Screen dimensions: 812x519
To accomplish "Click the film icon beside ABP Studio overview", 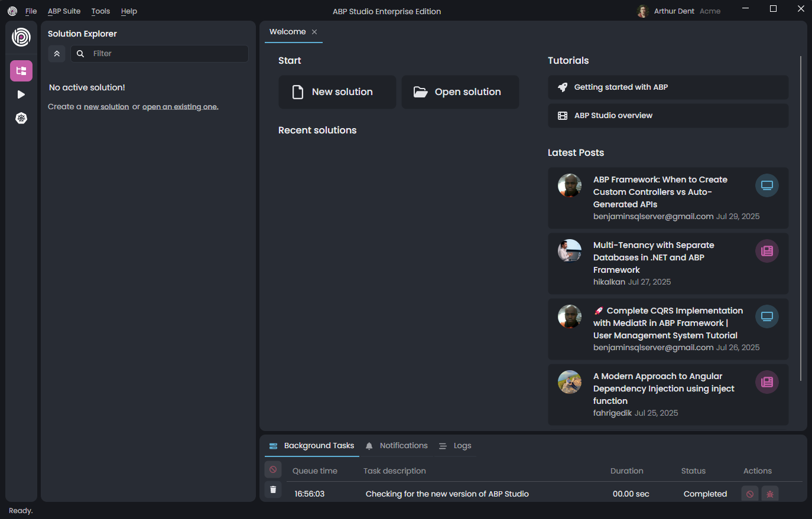I will coord(563,116).
